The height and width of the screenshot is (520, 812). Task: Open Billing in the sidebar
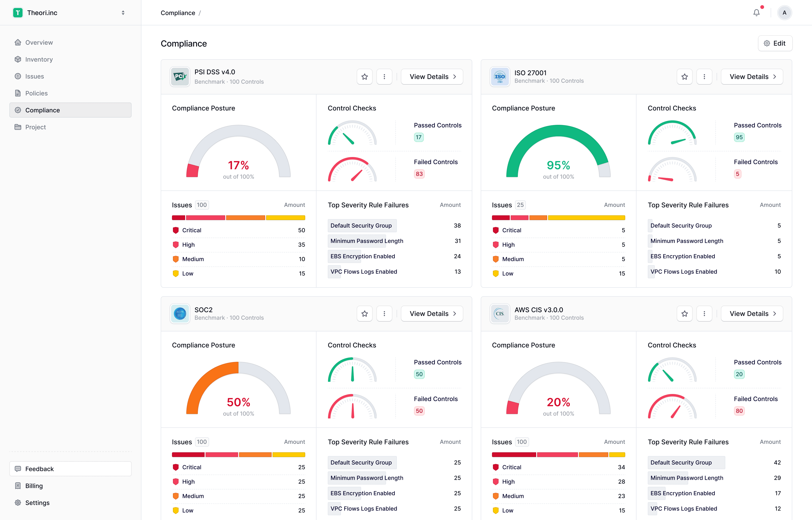point(70,485)
